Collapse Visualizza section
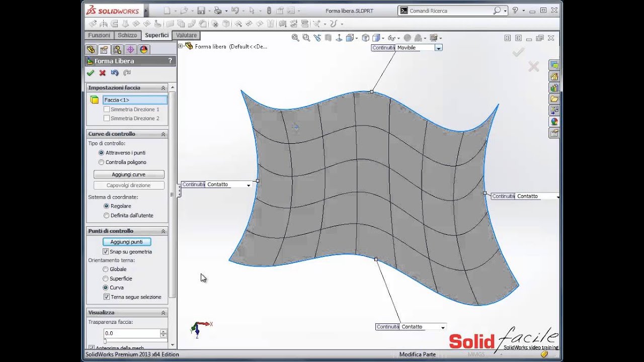The height and width of the screenshot is (362, 644). tap(163, 312)
